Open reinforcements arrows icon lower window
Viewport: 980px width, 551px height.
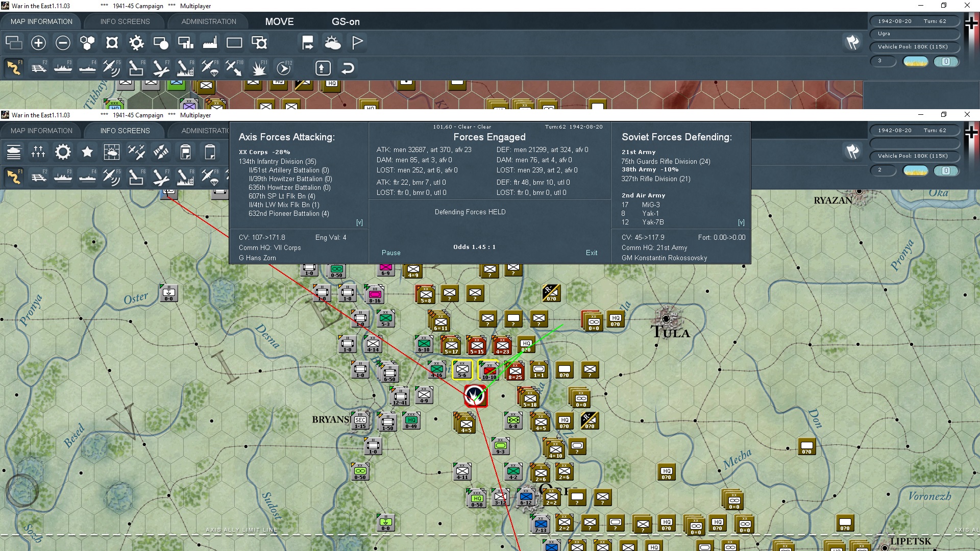161,152
